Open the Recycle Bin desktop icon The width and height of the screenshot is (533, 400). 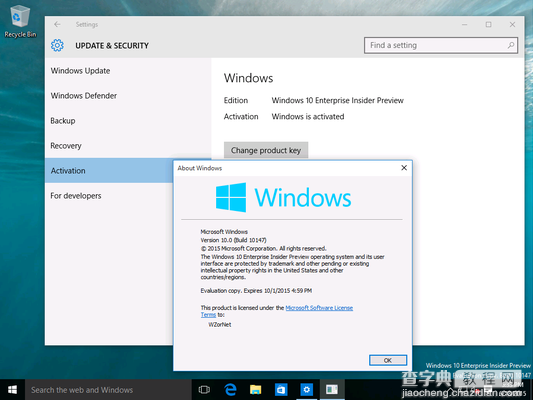tap(20, 21)
